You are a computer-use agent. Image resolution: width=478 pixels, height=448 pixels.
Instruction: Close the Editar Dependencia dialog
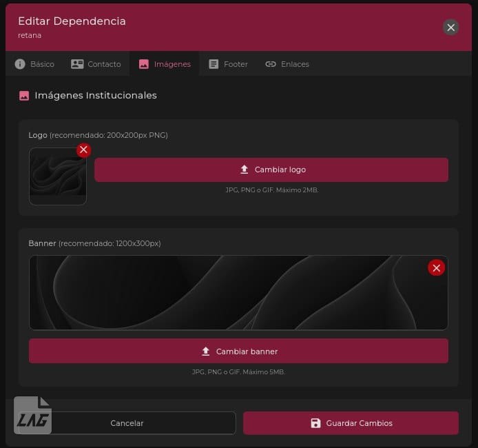coord(451,28)
